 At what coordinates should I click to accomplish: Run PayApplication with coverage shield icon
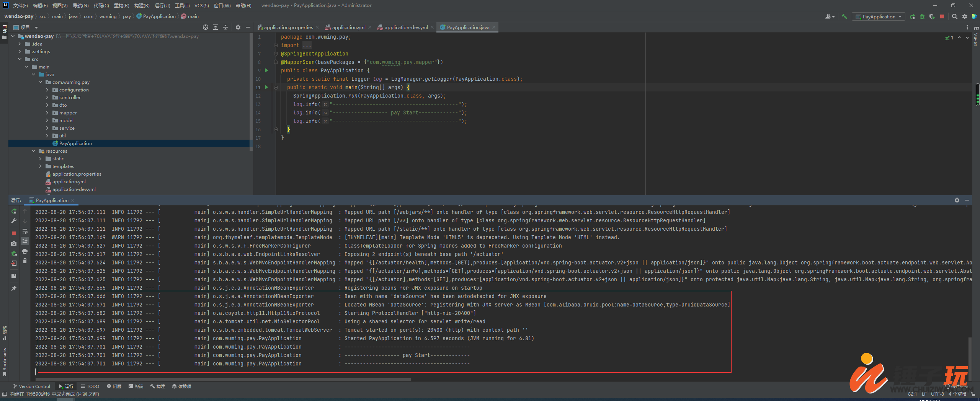coord(932,16)
